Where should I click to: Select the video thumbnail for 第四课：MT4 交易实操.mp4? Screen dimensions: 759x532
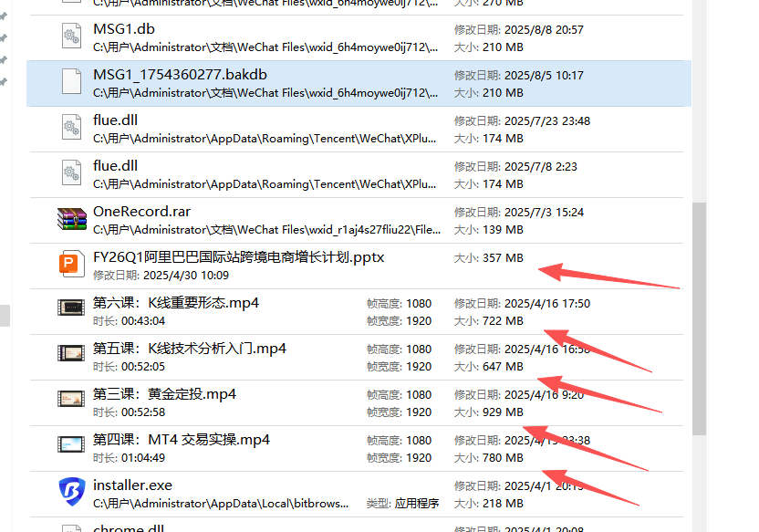tap(71, 443)
